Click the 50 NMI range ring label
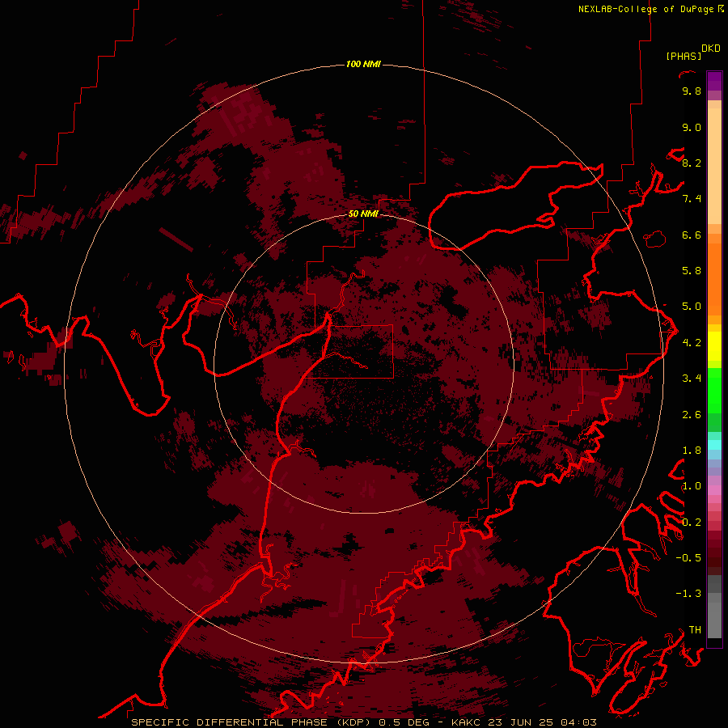This screenshot has height=728, width=728. tap(363, 214)
